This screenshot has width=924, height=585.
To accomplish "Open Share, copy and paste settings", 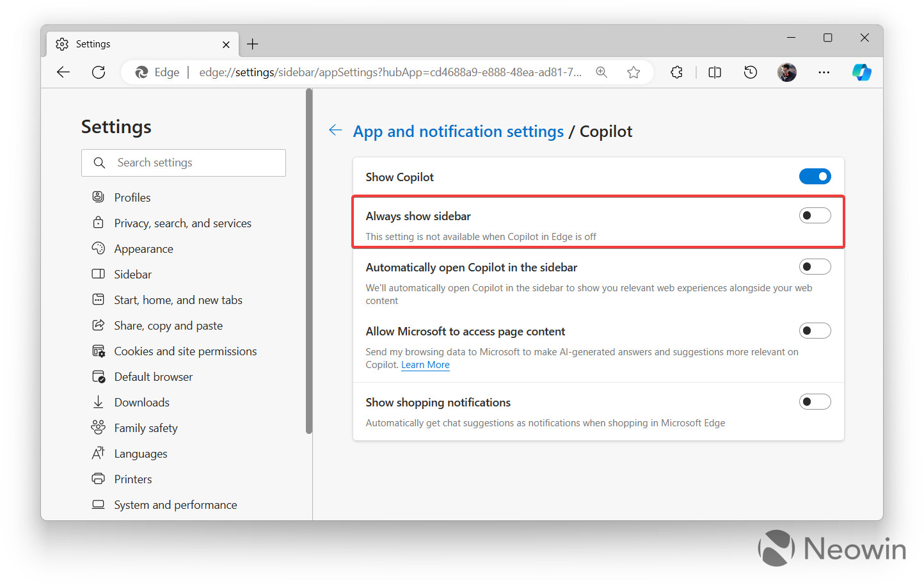I will 168,326.
